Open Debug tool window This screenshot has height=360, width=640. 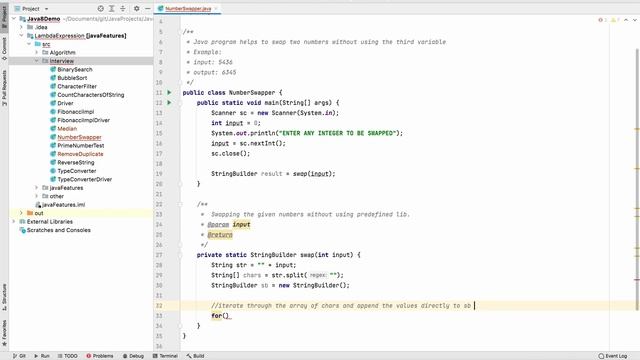(x=133, y=356)
